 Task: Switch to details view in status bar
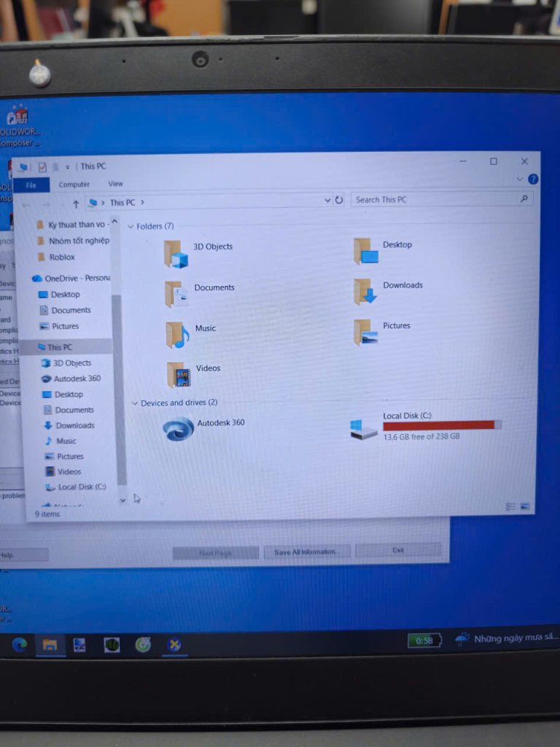pyautogui.click(x=510, y=507)
